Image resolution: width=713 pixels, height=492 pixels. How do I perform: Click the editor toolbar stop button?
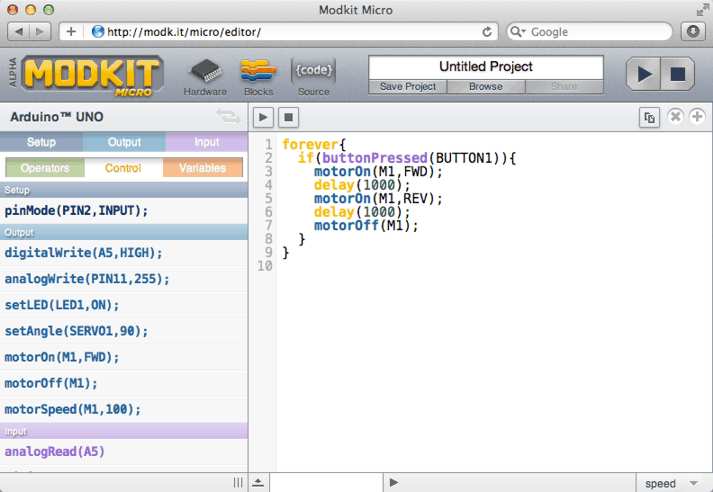tap(288, 117)
